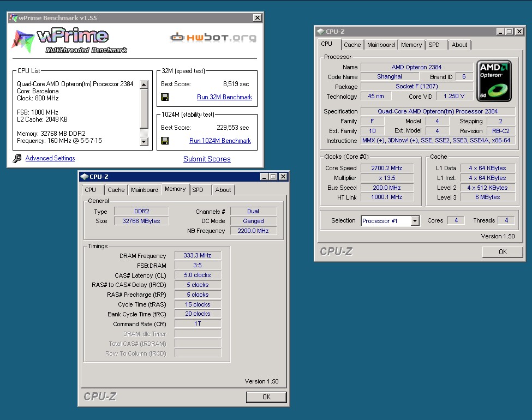Viewport: 532px width, 420px height.
Task: Click the Processor Name field AMD Opteron 2384
Action: (417, 67)
